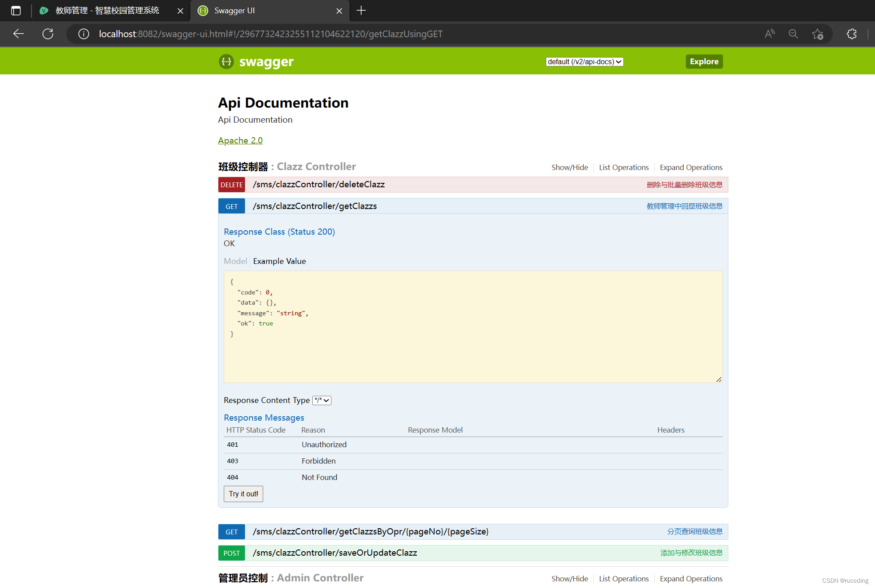Click the browser back arrow
This screenshot has width=875, height=588.
[19, 34]
